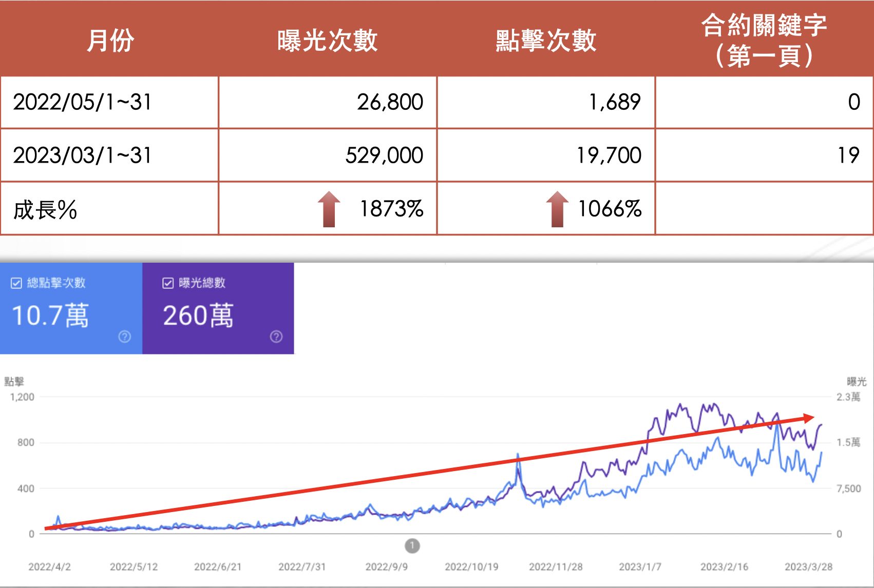Toggle the 曝光總數 checkbox

[168, 283]
